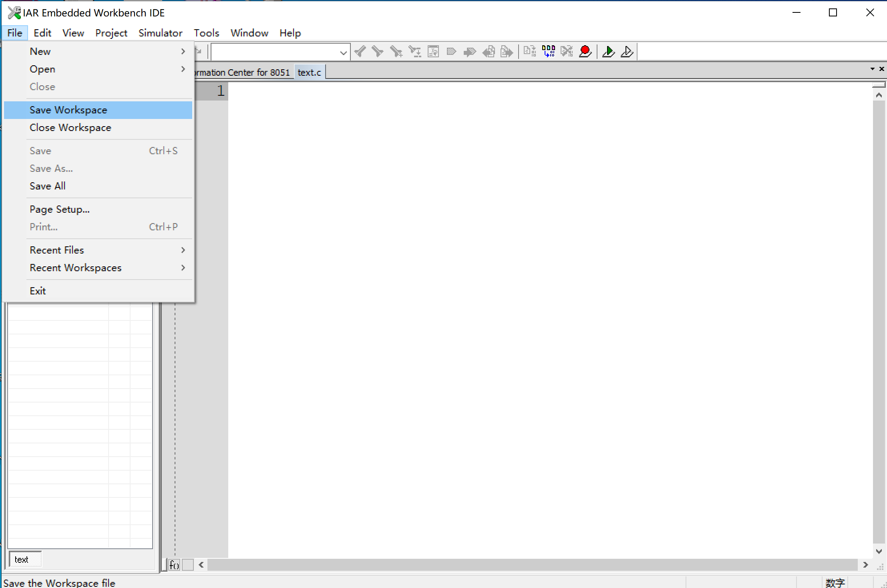887x588 pixels.
Task: Click the Make build icon
Action: tap(548, 52)
